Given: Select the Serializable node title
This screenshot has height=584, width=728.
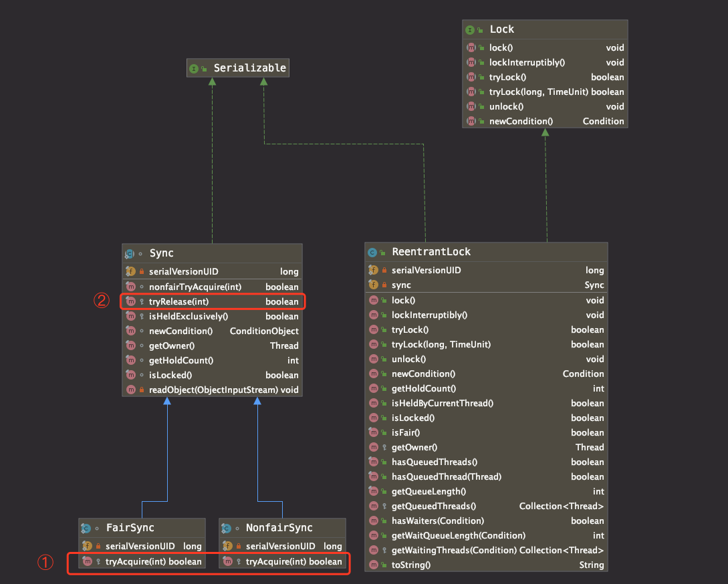Looking at the screenshot, I should click(x=250, y=67).
